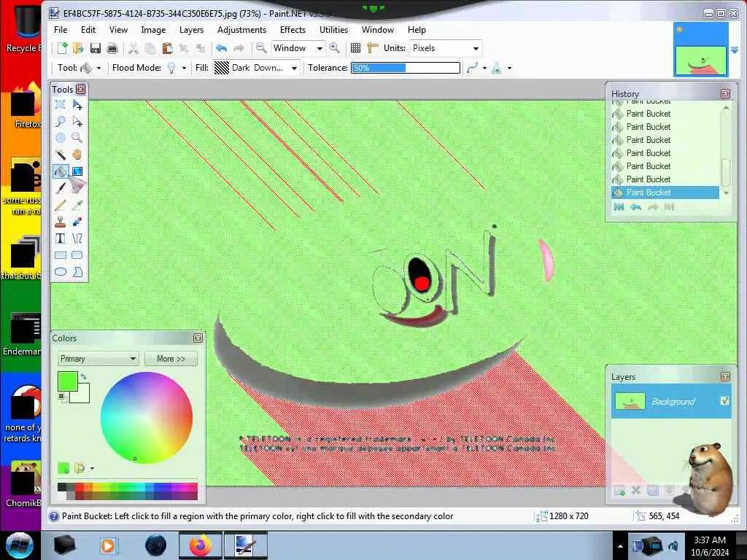
Task: Select the Text tool
Action: click(61, 238)
